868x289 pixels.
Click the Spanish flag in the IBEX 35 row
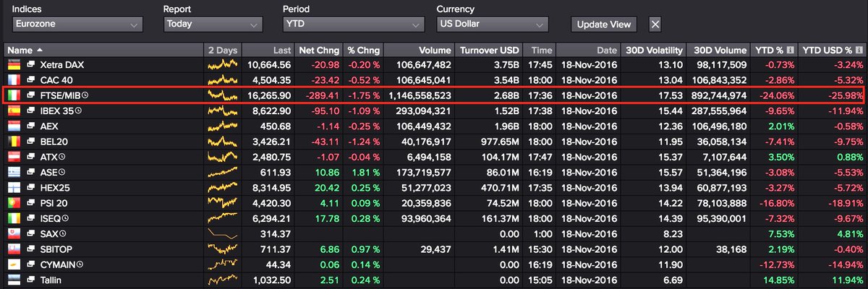pyautogui.click(x=14, y=111)
